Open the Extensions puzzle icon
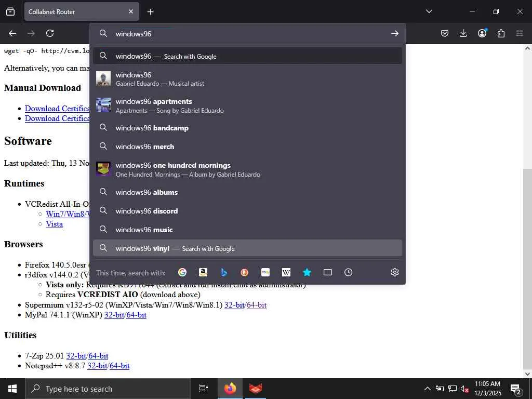Screen dimensions: 532x399 (501, 33)
